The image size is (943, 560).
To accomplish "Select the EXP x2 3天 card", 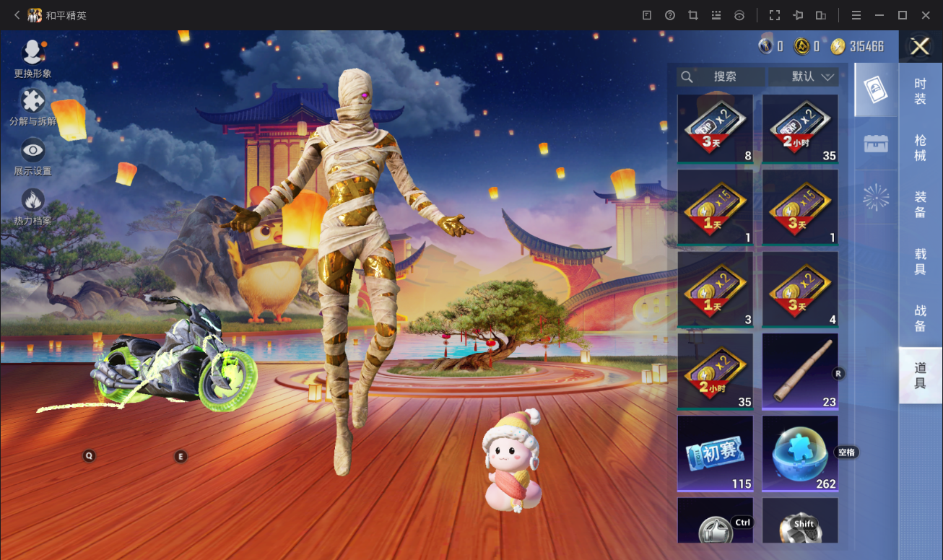I will point(715,129).
